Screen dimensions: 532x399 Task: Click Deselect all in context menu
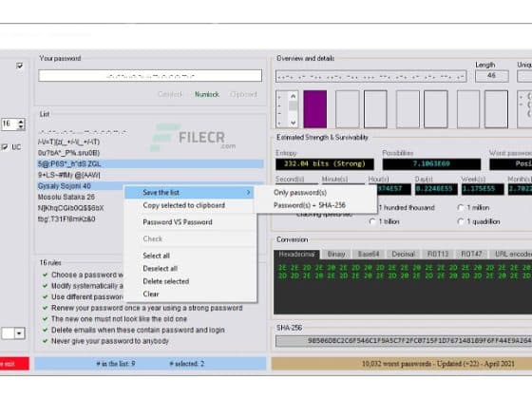point(161,269)
